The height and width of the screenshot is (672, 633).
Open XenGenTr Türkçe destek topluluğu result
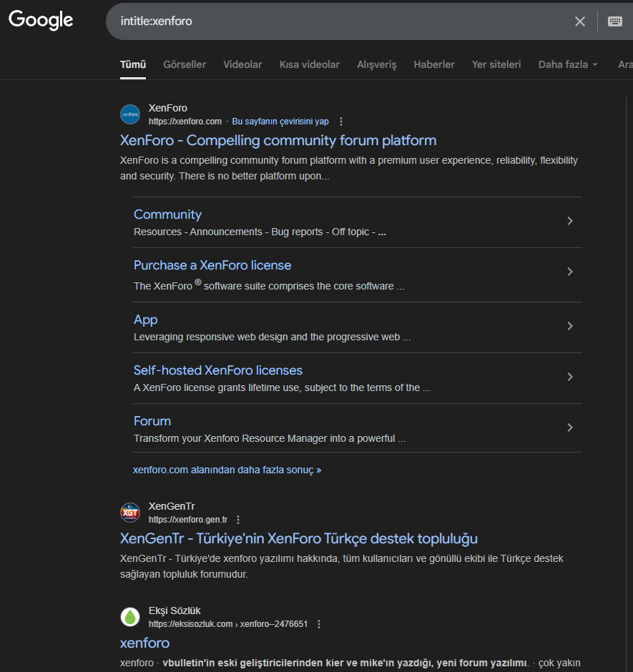[299, 539]
